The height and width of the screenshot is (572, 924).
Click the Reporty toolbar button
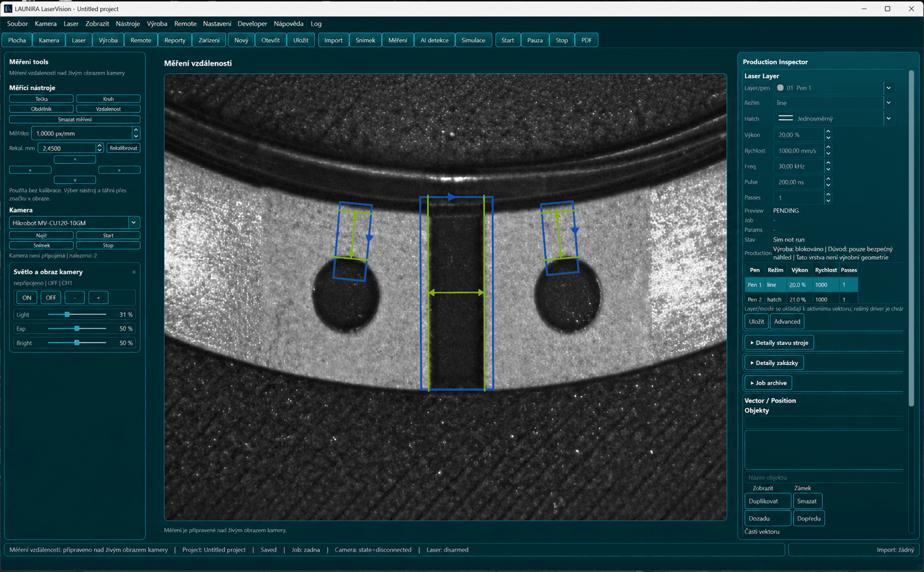point(175,40)
